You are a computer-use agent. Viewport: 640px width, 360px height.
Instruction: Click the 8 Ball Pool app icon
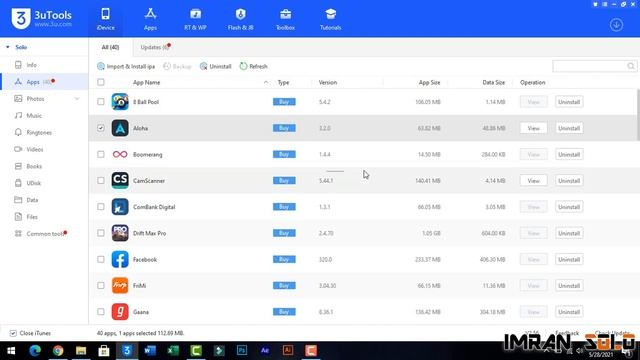tap(120, 102)
